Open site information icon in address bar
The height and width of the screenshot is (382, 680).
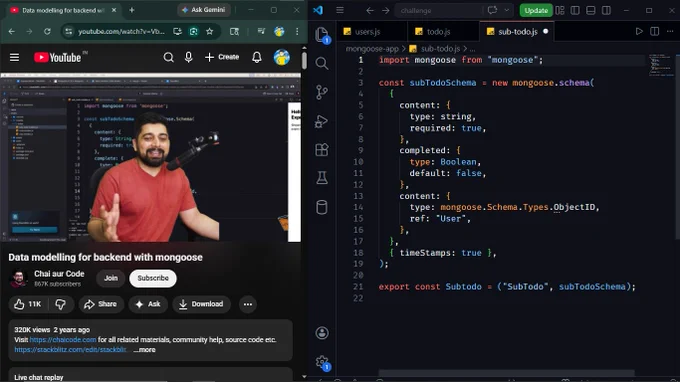click(x=69, y=31)
